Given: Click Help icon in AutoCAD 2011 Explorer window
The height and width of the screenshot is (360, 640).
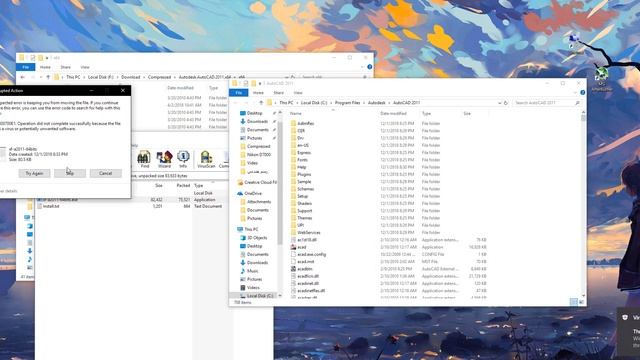Looking at the screenshot, I should [x=582, y=93].
